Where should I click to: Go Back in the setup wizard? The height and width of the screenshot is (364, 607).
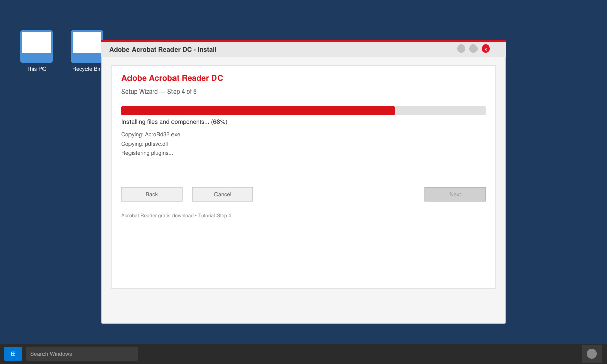click(x=152, y=194)
